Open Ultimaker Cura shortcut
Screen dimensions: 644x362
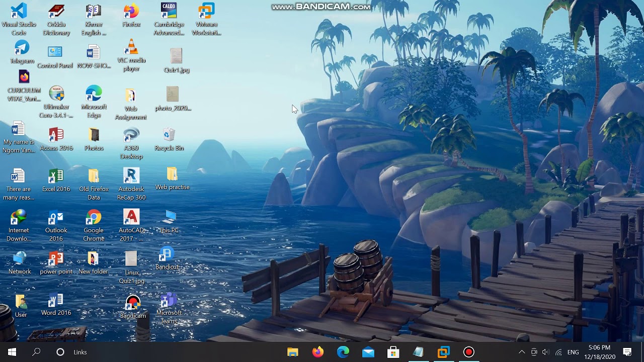(56, 102)
